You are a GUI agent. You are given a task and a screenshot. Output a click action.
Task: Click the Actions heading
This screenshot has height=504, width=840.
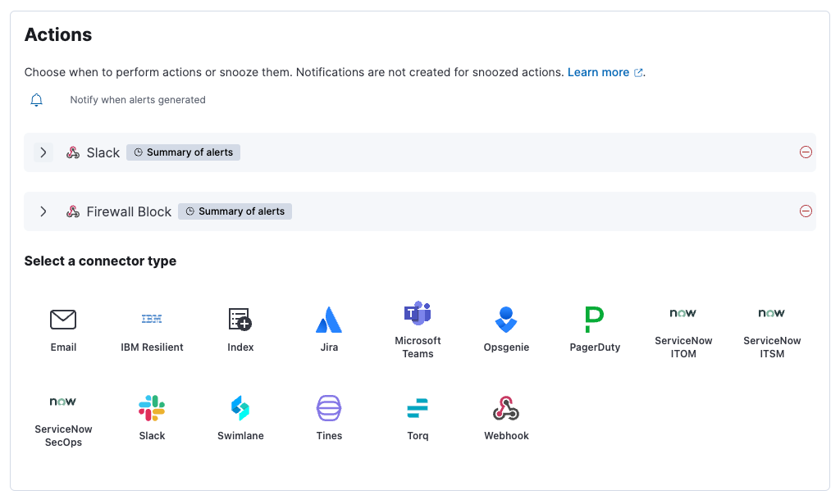tap(58, 34)
